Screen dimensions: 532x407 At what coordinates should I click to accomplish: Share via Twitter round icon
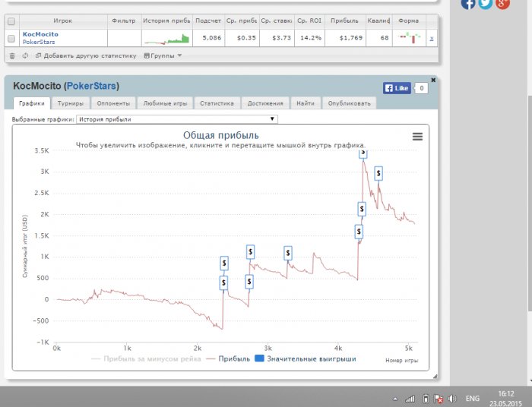(x=485, y=4)
